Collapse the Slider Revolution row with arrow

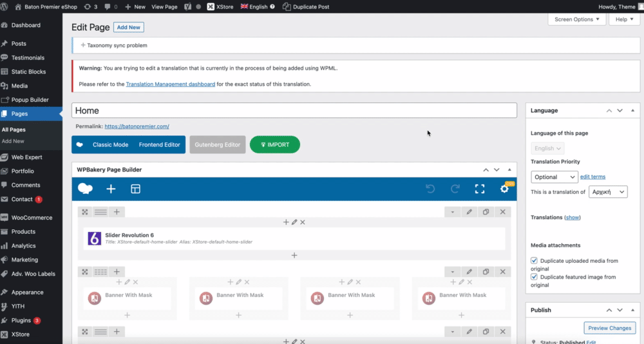[453, 212]
